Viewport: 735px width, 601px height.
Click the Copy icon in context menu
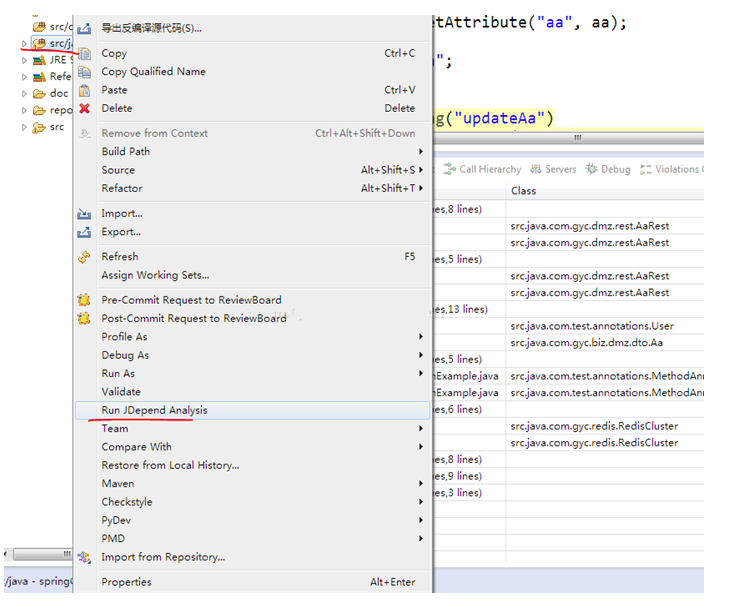[x=84, y=53]
